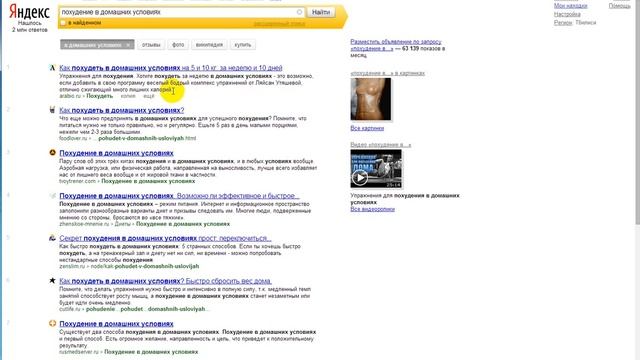This screenshot has width=640, height=360.
Task: Click the foodlover.ru domain link
Action: [x=73, y=138]
